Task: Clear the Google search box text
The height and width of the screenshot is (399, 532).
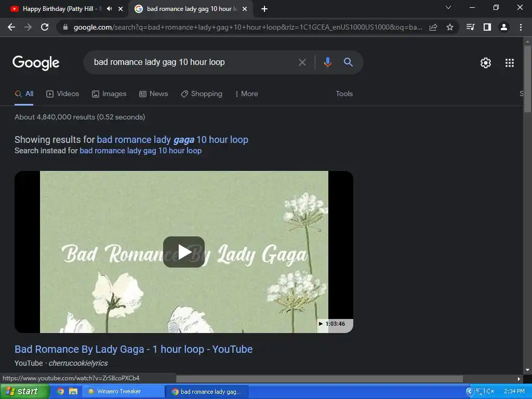Action: pos(302,62)
